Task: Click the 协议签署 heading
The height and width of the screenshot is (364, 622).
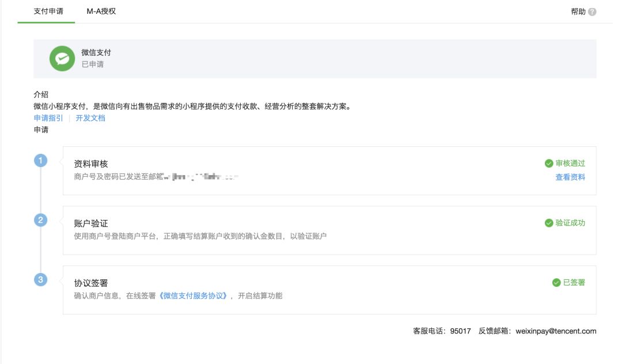Action: (91, 283)
